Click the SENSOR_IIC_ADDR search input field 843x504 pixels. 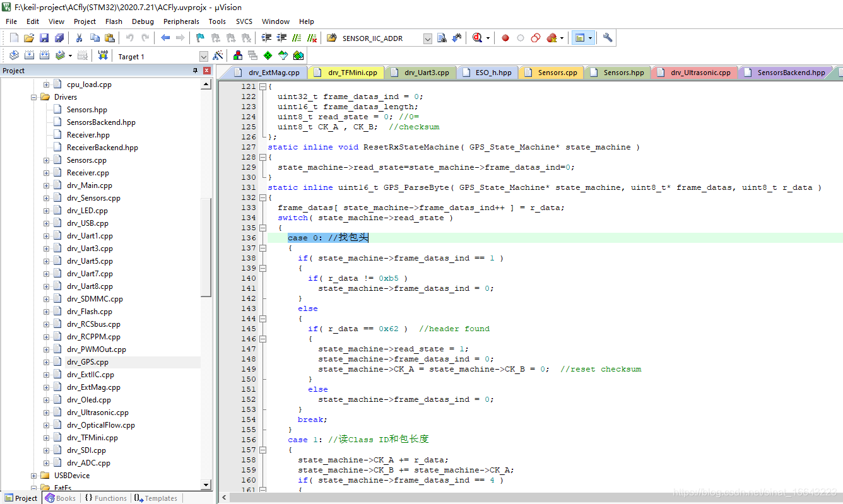tap(381, 38)
